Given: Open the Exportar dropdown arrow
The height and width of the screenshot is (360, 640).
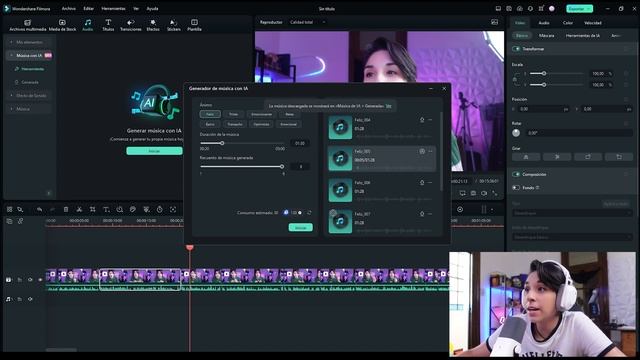Looking at the screenshot, I should click(x=589, y=9).
